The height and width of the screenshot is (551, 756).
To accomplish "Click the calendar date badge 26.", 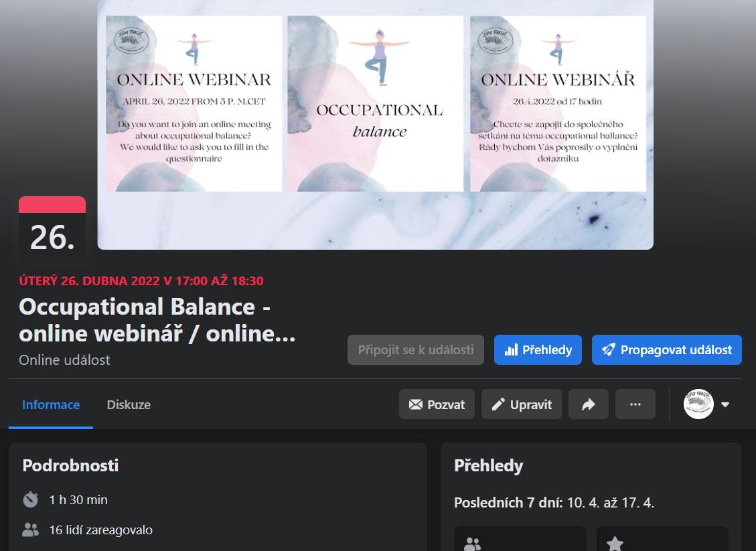I will (x=52, y=230).
